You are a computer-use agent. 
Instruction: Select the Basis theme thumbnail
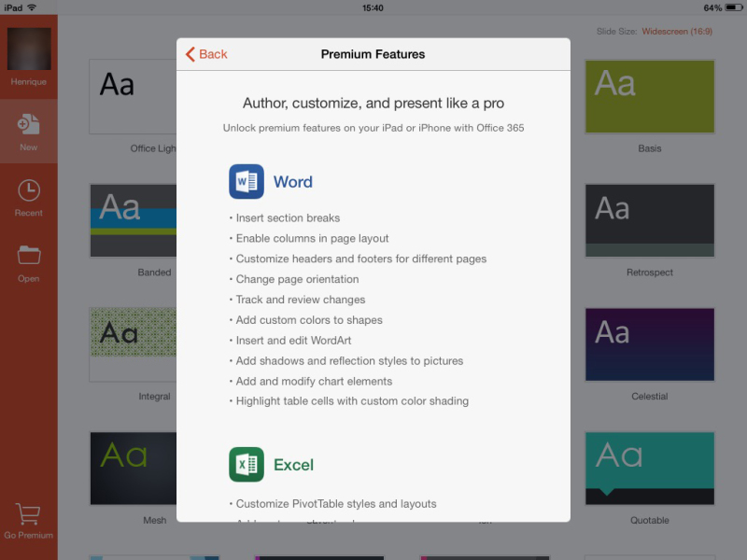coord(650,97)
